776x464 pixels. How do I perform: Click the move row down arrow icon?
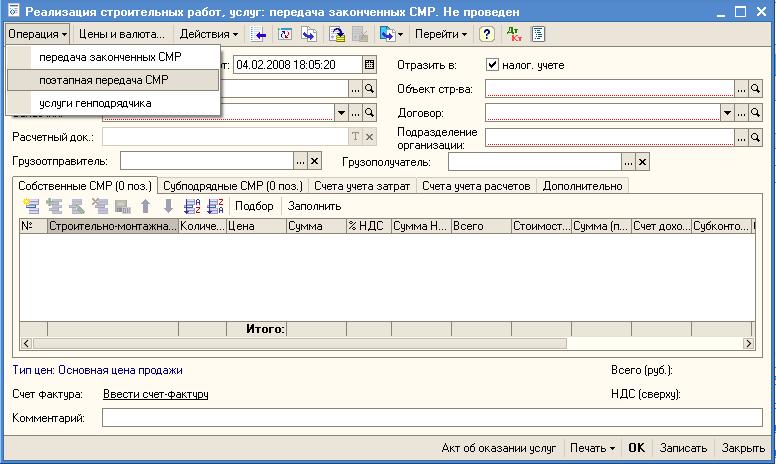(x=167, y=206)
